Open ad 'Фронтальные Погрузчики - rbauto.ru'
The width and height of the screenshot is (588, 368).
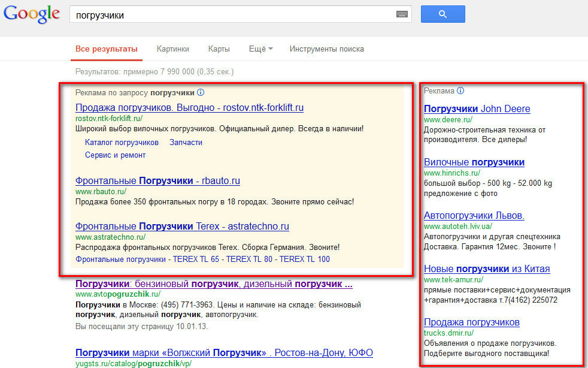point(157,180)
